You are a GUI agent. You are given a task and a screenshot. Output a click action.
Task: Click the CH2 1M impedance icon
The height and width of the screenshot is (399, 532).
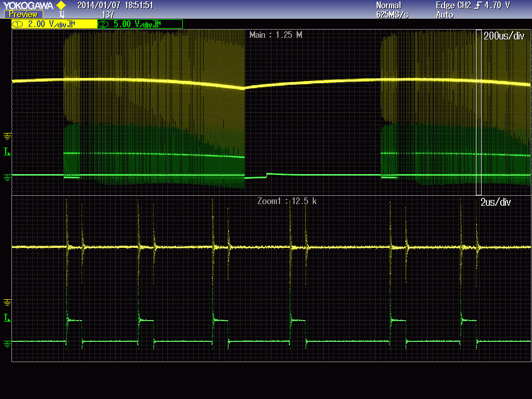157,24
